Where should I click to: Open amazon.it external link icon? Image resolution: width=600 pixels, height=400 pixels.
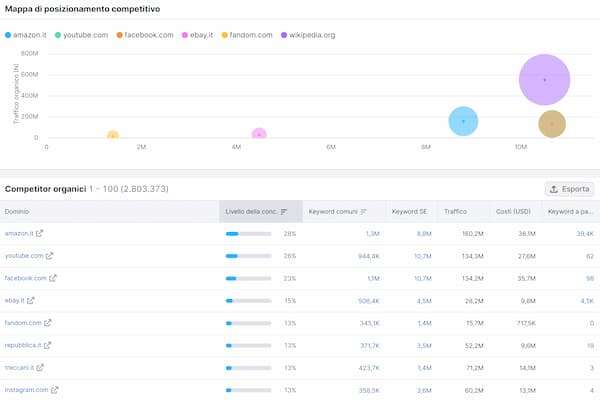click(x=40, y=233)
